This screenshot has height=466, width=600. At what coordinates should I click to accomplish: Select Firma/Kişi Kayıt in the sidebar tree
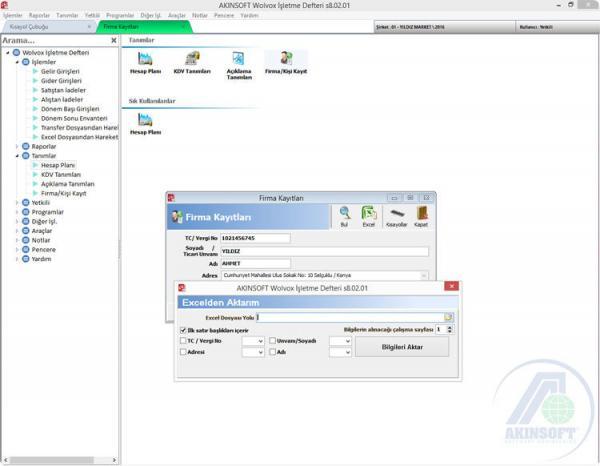(64, 193)
